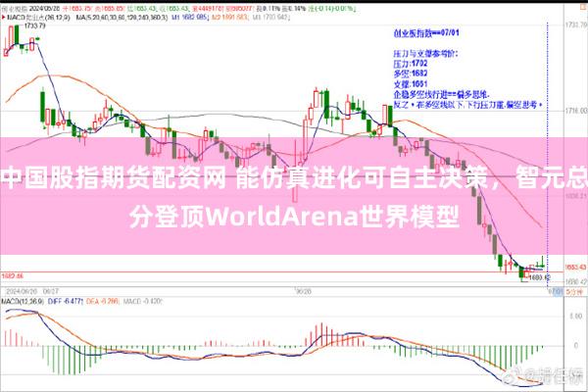Click the red triangle before the top MACD label

pyautogui.click(x=3, y=18)
